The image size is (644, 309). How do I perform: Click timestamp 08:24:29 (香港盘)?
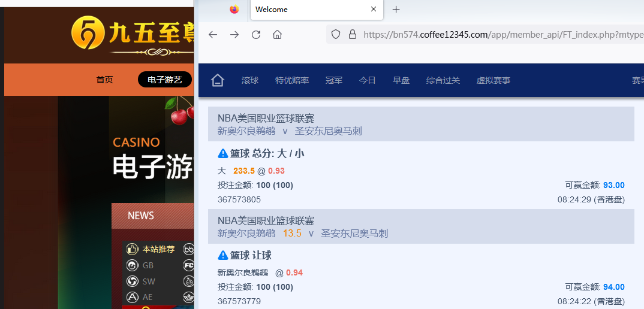(x=591, y=200)
